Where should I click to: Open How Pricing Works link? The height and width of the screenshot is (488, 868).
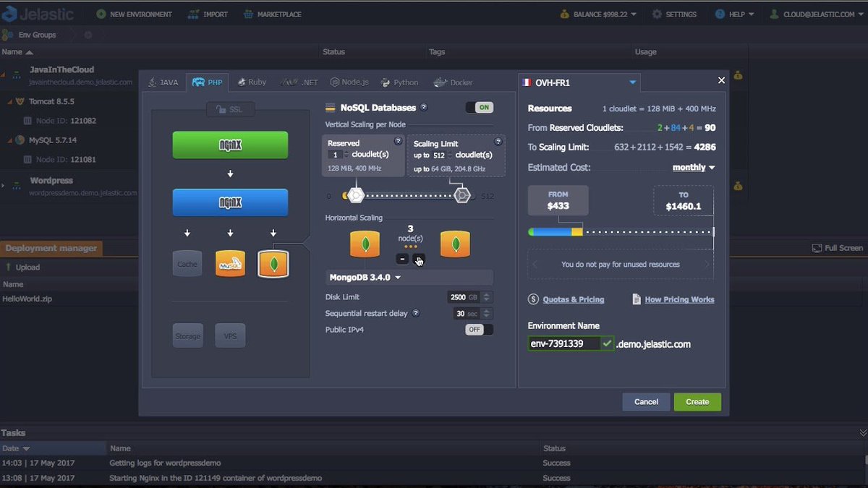point(679,299)
